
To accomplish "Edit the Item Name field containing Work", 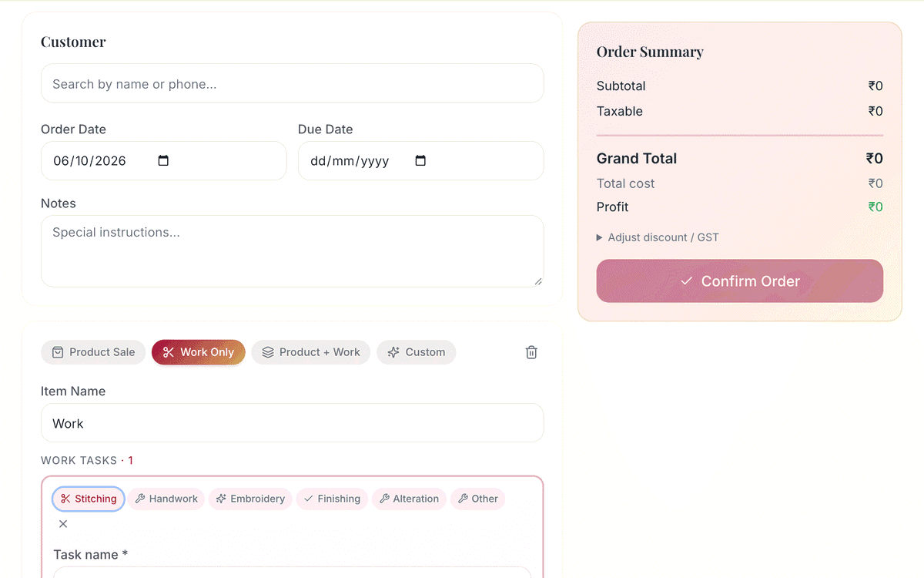I will pyautogui.click(x=293, y=423).
